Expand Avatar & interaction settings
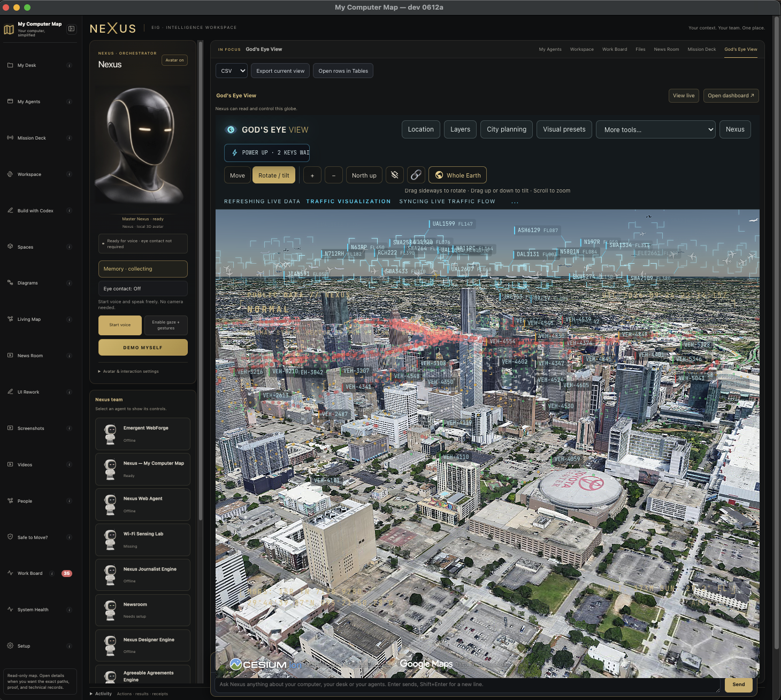This screenshot has width=781, height=700. pos(128,371)
